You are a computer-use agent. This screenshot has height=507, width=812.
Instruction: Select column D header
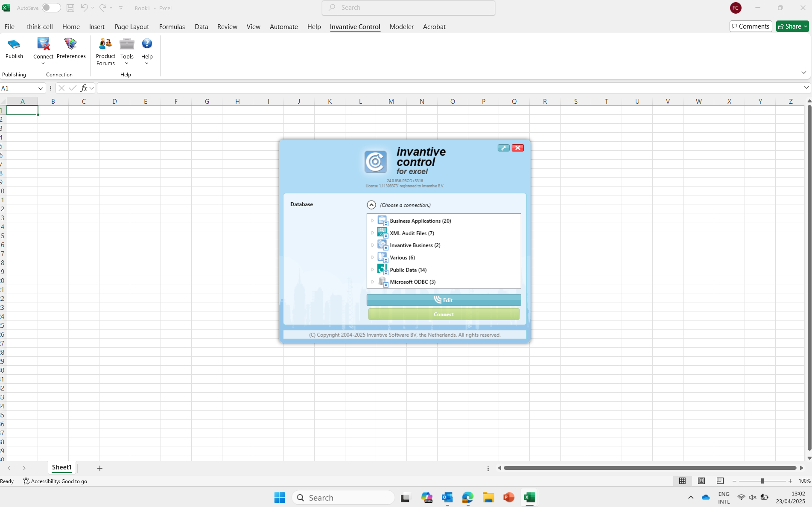[114, 101]
